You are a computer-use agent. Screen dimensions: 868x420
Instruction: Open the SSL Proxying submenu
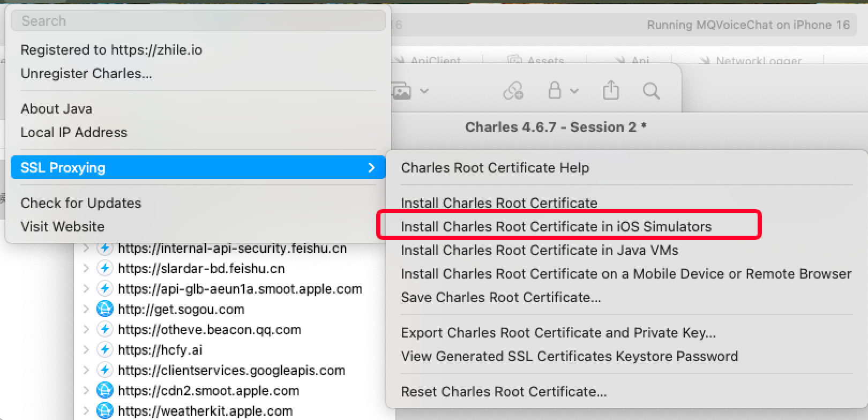tap(197, 168)
